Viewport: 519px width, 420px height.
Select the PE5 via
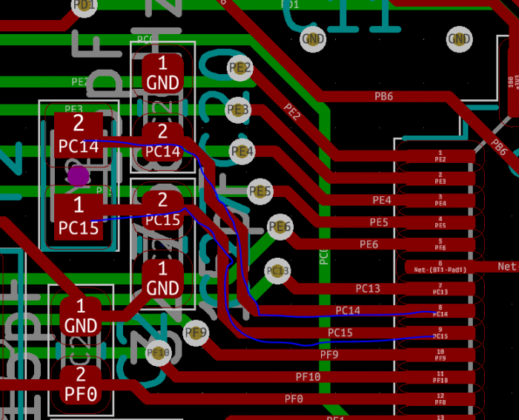coord(260,191)
